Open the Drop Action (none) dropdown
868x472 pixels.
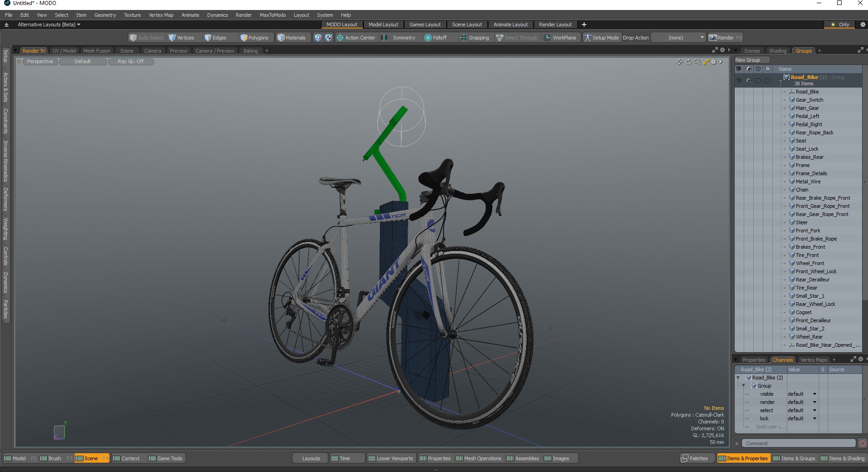click(678, 38)
